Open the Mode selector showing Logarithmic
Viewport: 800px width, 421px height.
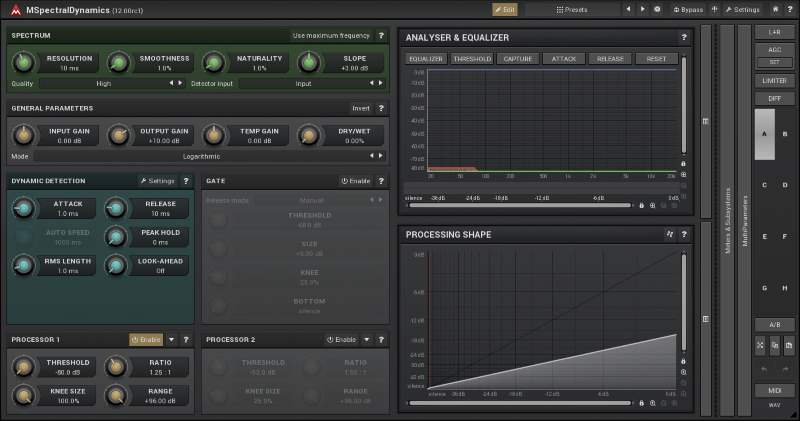click(209, 156)
